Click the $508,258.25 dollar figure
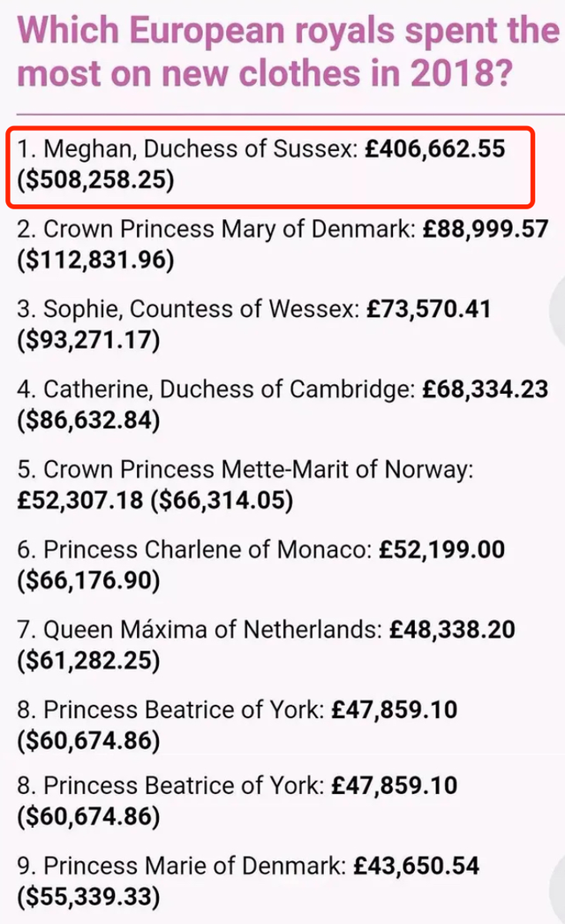565x924 pixels. (96, 181)
